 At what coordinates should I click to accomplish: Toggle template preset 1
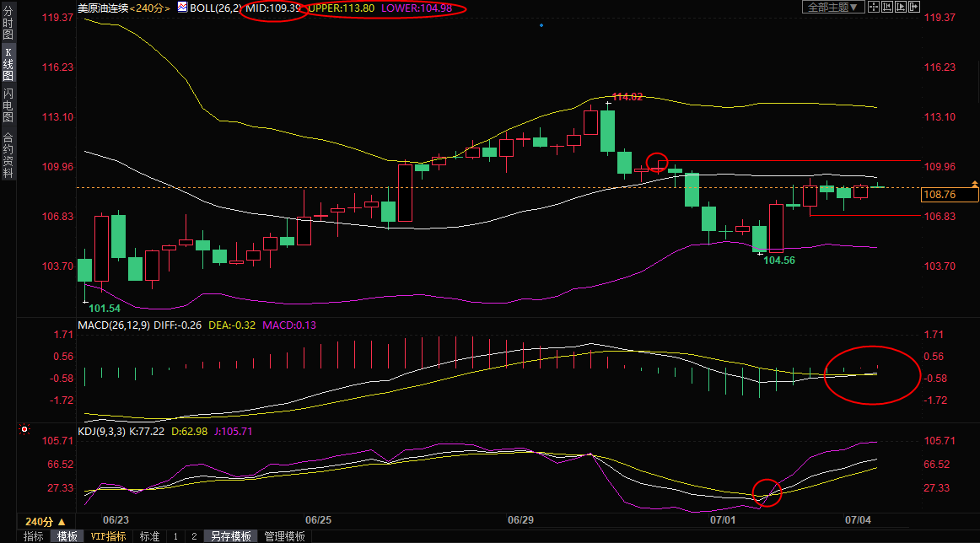tap(175, 536)
